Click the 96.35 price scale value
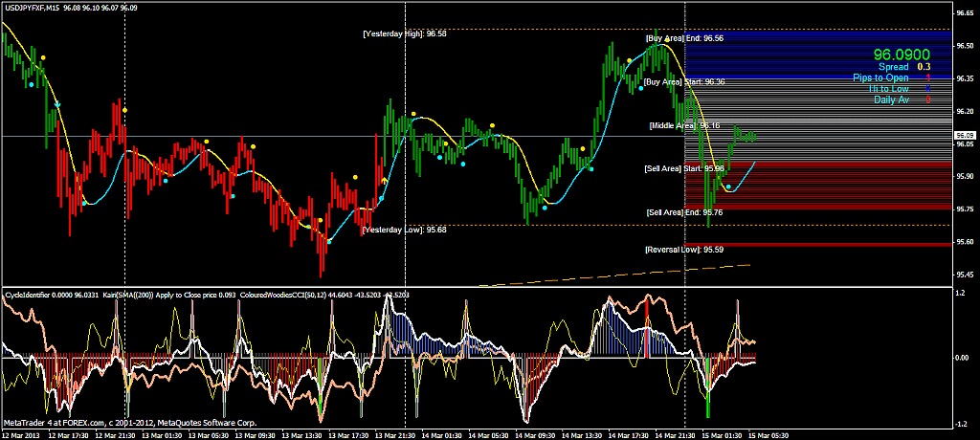The image size is (980, 440). 965,78
